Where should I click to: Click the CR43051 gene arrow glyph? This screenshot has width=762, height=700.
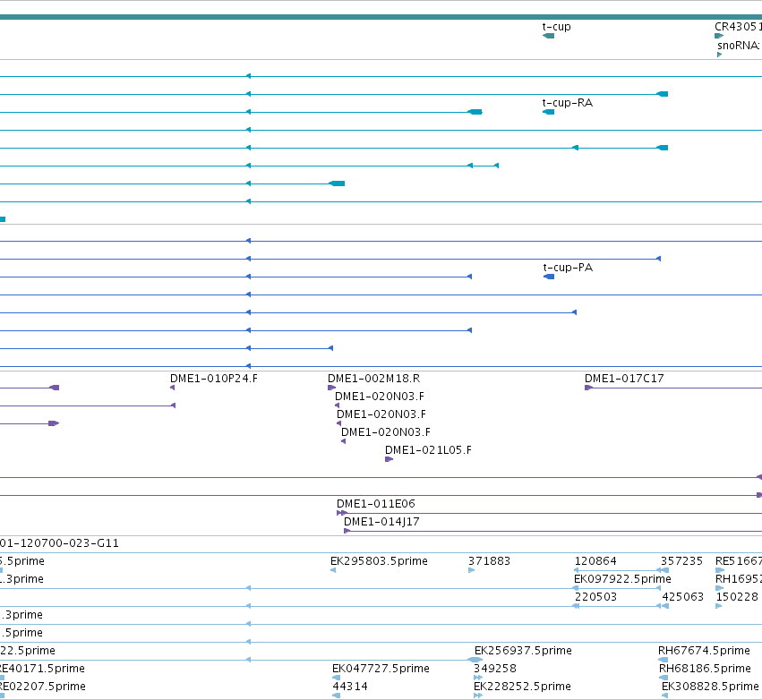tap(719, 36)
